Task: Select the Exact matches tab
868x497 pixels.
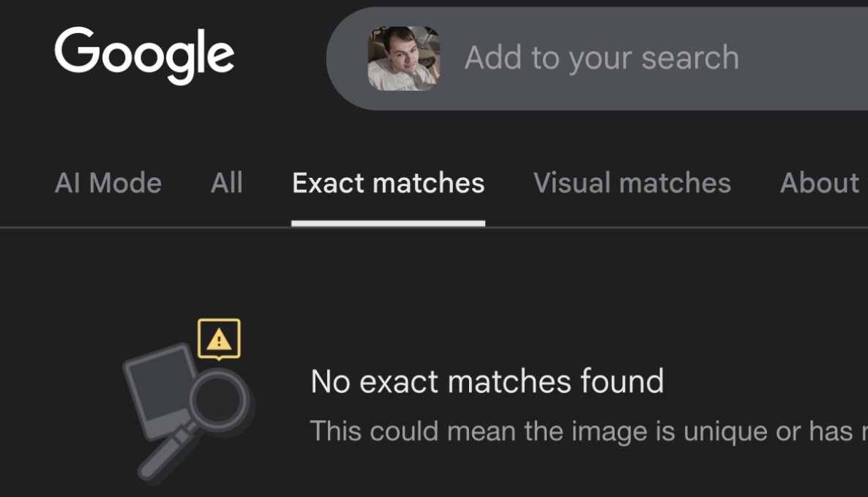Action: [x=388, y=183]
